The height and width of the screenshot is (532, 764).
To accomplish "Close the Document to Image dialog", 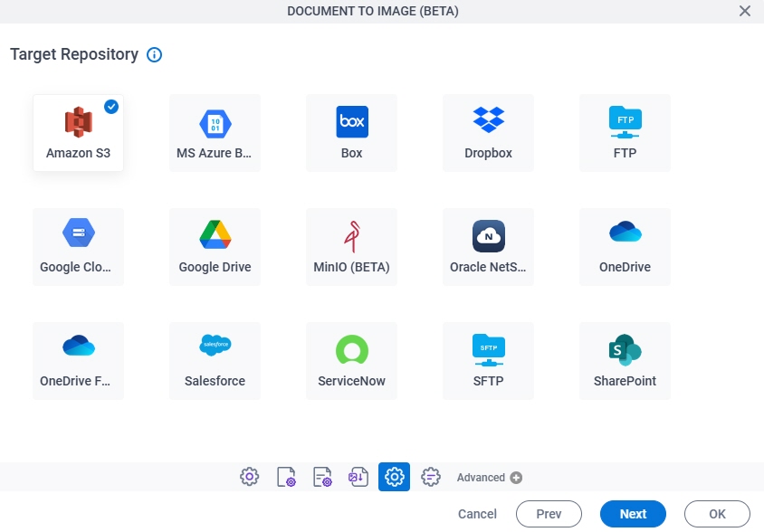I will coord(744,11).
